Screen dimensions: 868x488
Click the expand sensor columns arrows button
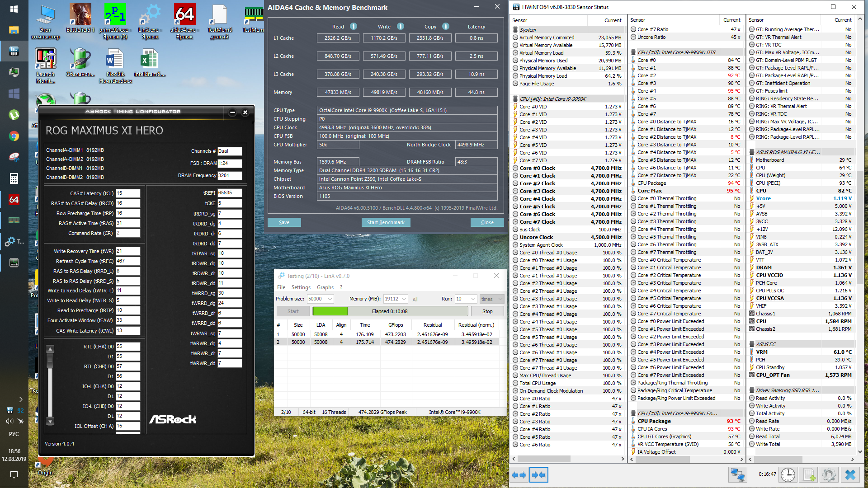click(519, 475)
